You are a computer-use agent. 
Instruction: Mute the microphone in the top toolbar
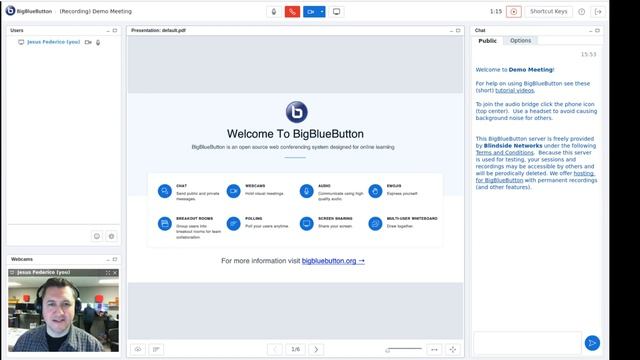pos(274,12)
